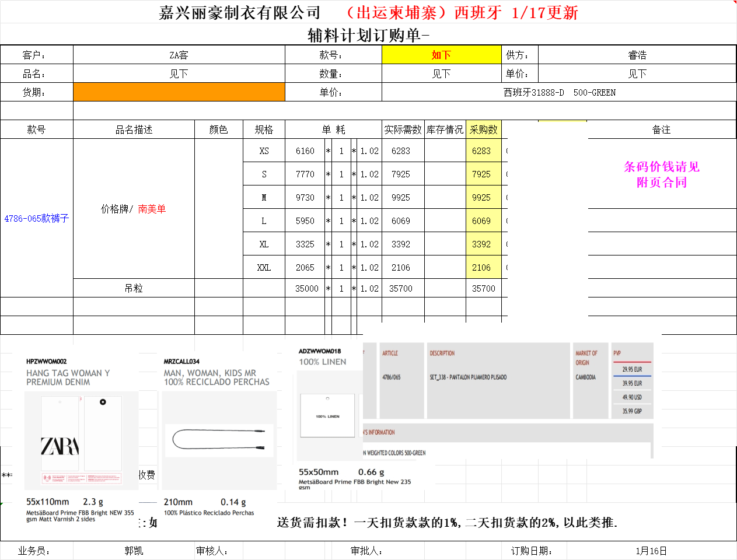
Task: Click the blue "4786-065款裤子" cell
Action: coord(36,218)
